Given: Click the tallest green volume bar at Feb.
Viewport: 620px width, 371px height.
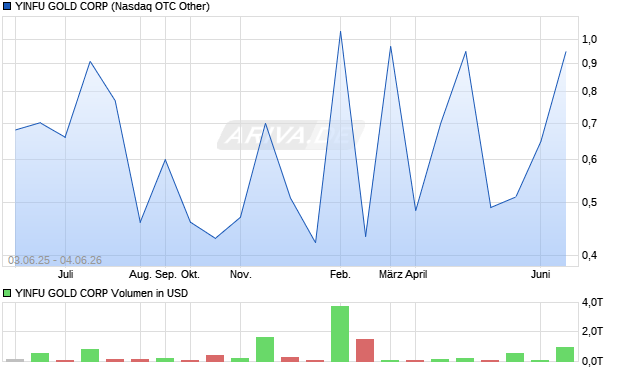Looking at the screenshot, I should click(x=340, y=334).
